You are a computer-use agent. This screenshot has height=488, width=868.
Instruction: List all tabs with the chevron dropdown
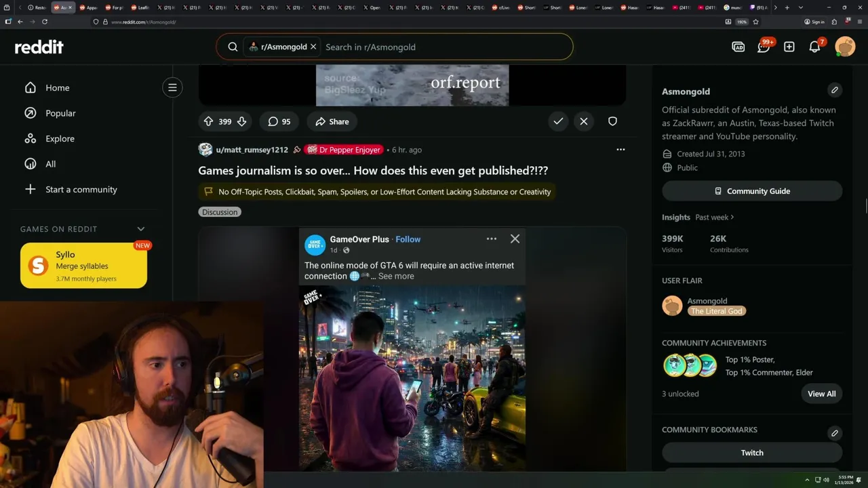tap(801, 7)
